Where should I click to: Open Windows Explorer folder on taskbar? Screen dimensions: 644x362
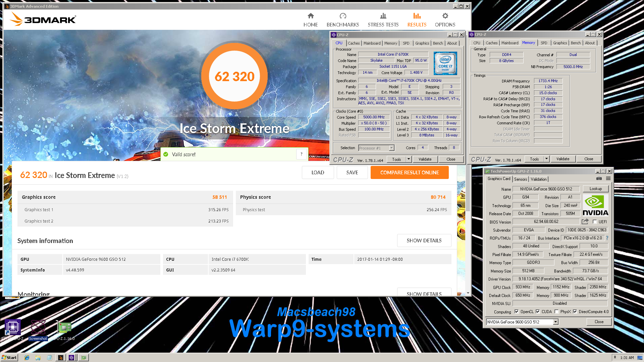38,358
